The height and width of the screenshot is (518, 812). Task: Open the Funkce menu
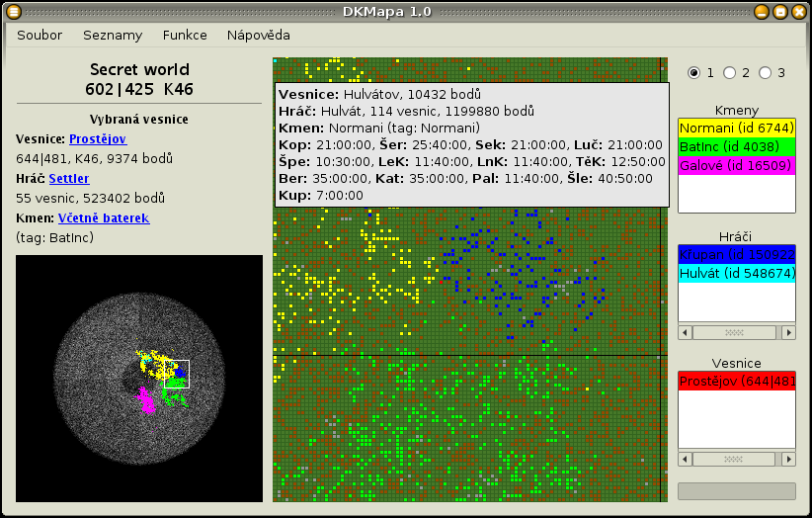point(185,35)
